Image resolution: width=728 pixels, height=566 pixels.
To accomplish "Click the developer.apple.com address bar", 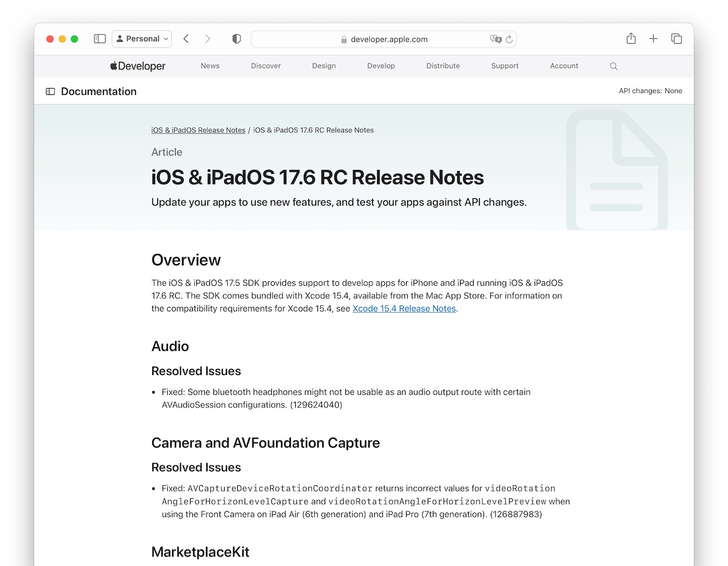I will click(383, 39).
